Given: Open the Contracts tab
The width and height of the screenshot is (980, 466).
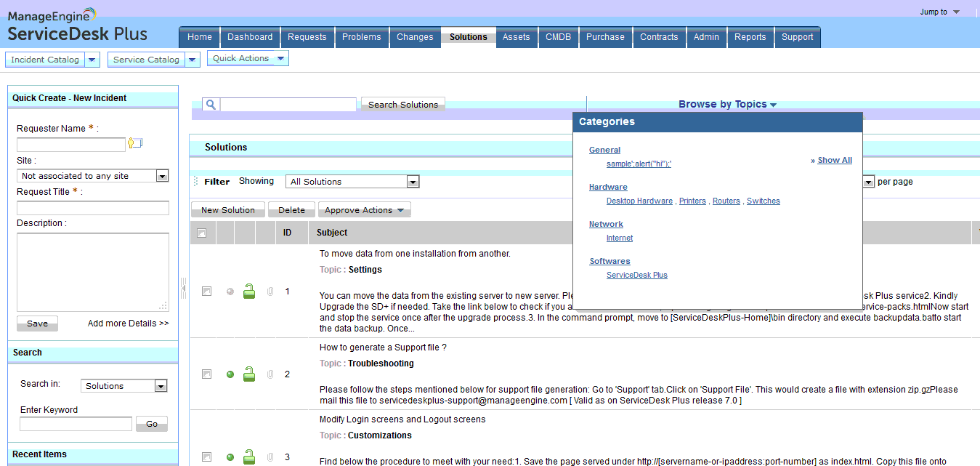Looking at the screenshot, I should click(659, 37).
